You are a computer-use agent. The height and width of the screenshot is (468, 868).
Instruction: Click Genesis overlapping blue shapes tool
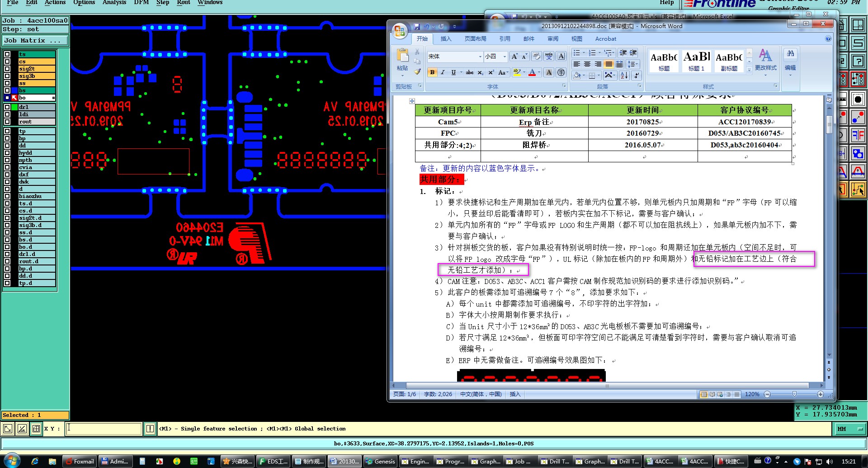click(x=858, y=153)
